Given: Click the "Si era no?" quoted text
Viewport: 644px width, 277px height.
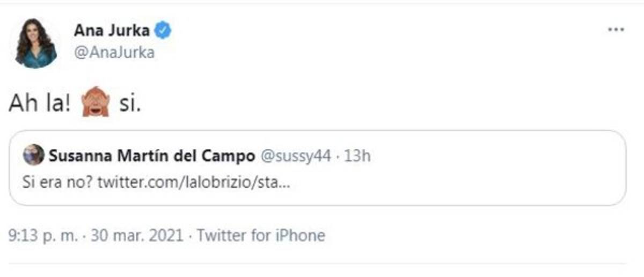Looking at the screenshot, I should tap(57, 183).
